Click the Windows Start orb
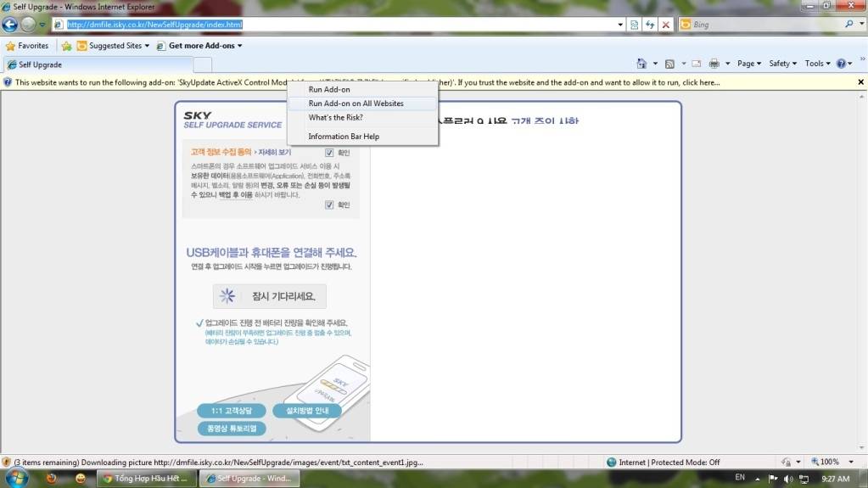Viewport: 868px width, 488px height. coord(17,478)
